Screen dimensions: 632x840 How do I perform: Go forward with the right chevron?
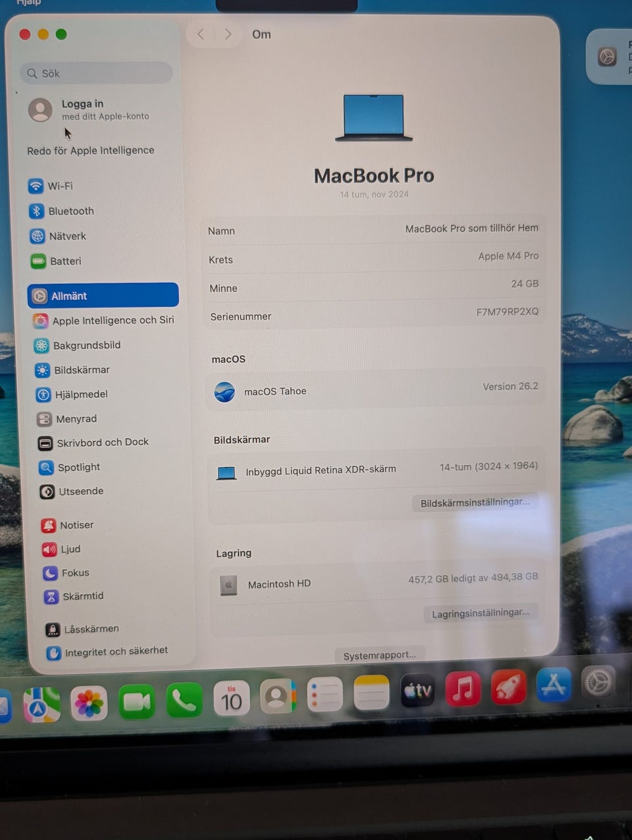pyautogui.click(x=228, y=34)
